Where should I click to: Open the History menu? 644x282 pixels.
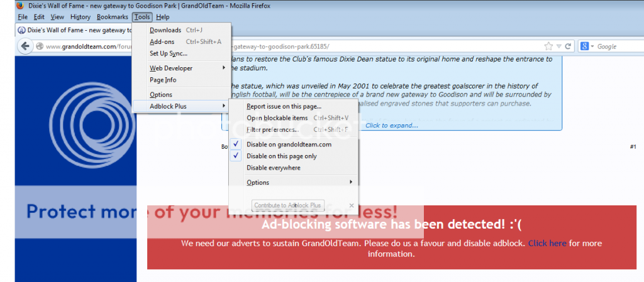[x=80, y=17]
